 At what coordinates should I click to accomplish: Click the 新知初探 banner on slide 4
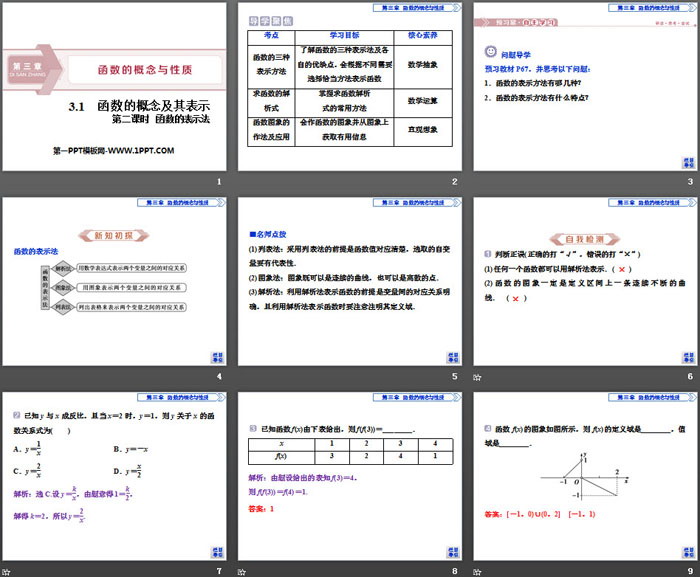click(117, 235)
